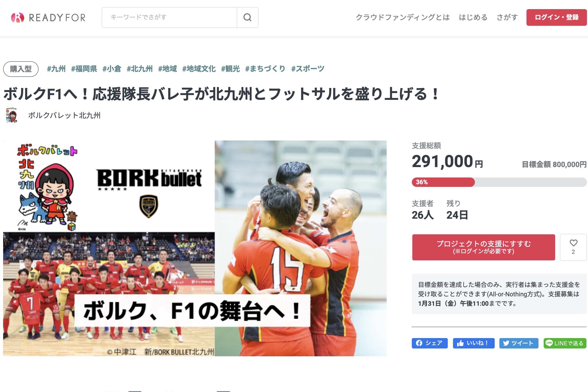Open クラウドファンディングとは in the top menu

tap(403, 17)
